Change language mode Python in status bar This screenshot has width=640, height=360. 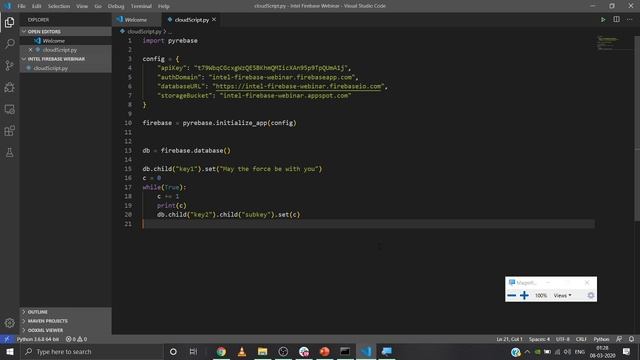[x=601, y=339]
